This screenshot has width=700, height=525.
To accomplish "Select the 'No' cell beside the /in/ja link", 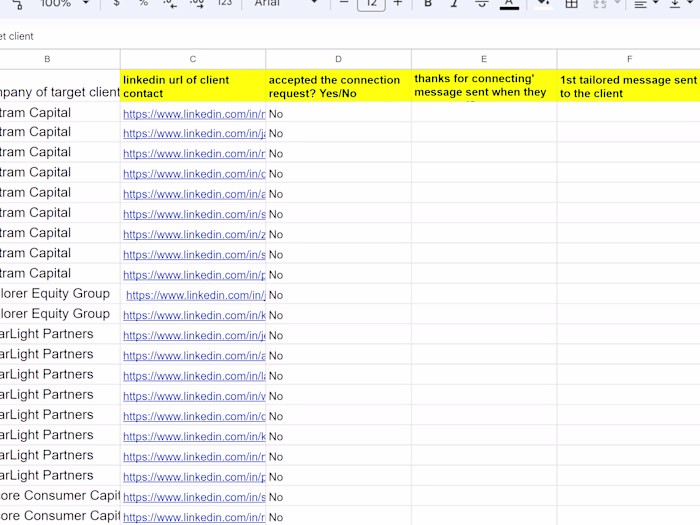I will click(x=338, y=133).
